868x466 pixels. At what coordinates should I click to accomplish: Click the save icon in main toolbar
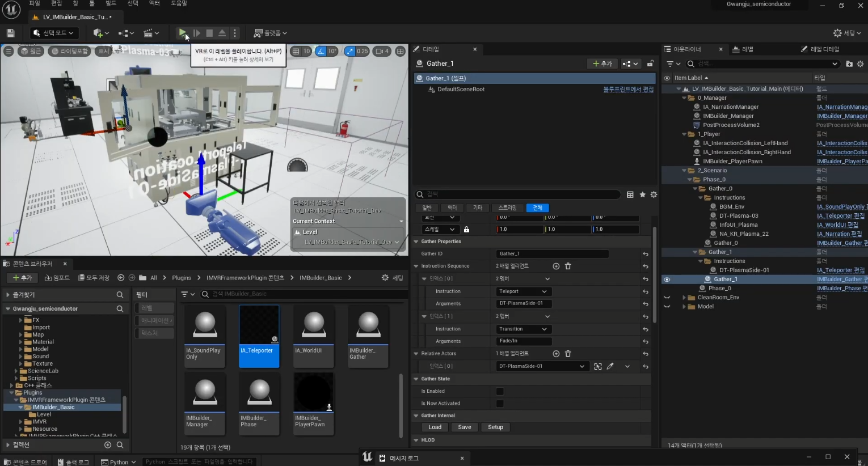point(10,33)
